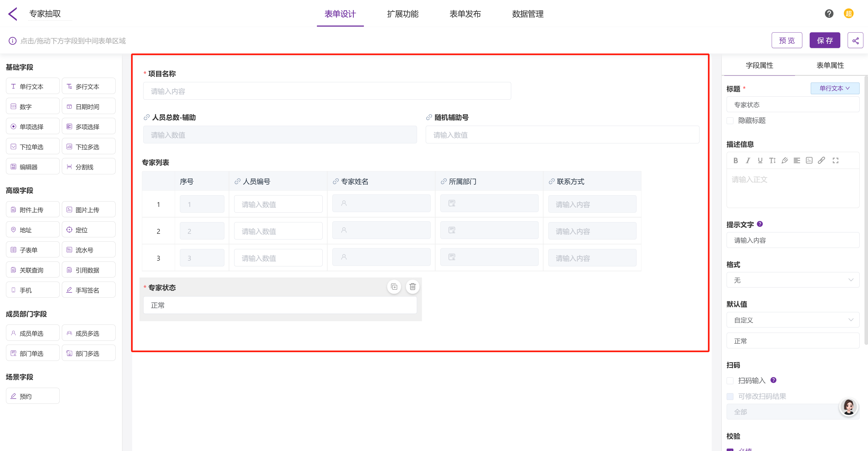Check the 隐藏标题 checkbox
This screenshot has height=451, width=868.
[x=730, y=121]
